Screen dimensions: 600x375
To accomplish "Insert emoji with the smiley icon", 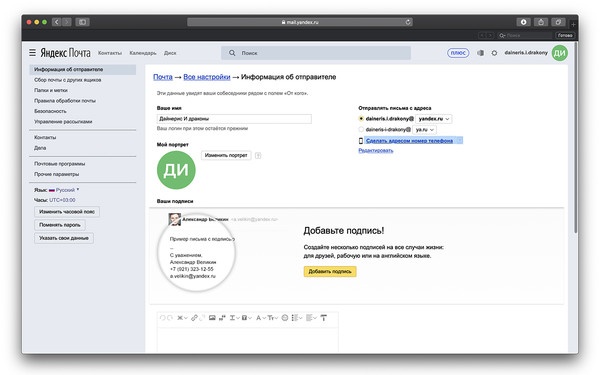I will point(285,318).
